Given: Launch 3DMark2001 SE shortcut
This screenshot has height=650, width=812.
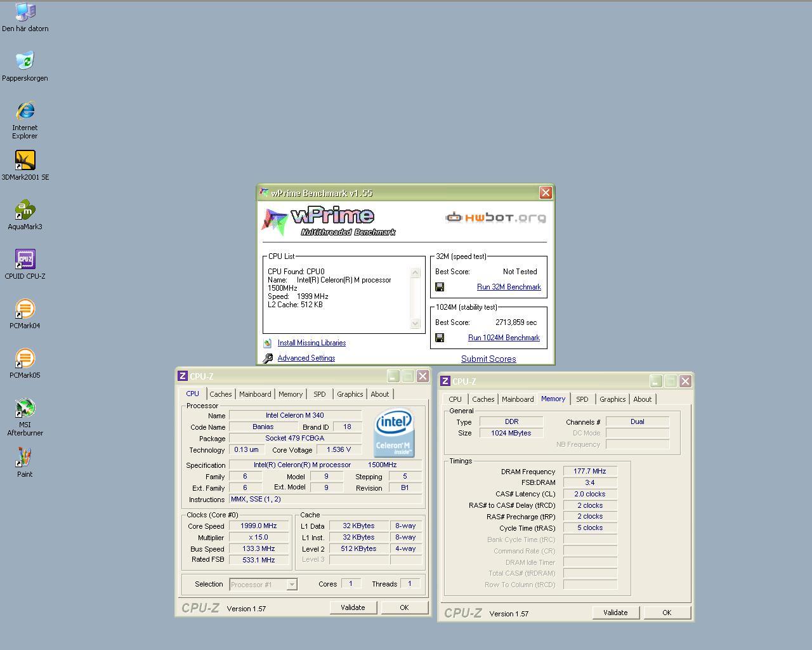Looking at the screenshot, I should pos(25,166).
